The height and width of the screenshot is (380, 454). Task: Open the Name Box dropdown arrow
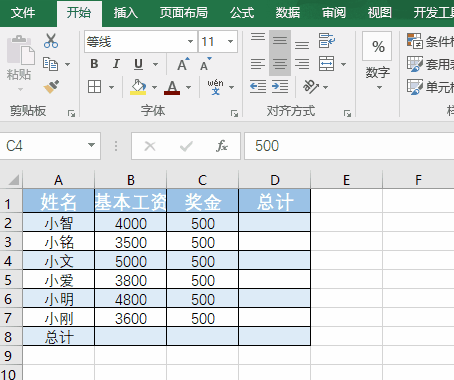91,145
